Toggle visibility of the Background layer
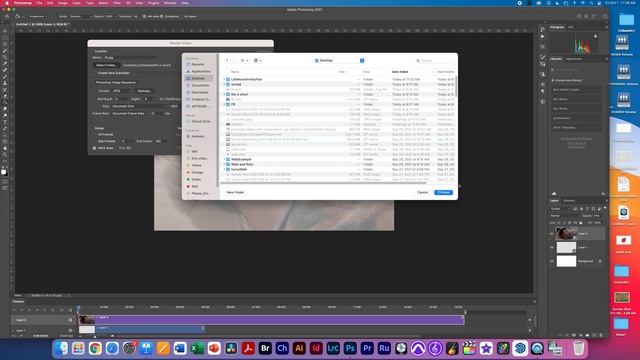640x360 pixels. (x=552, y=261)
